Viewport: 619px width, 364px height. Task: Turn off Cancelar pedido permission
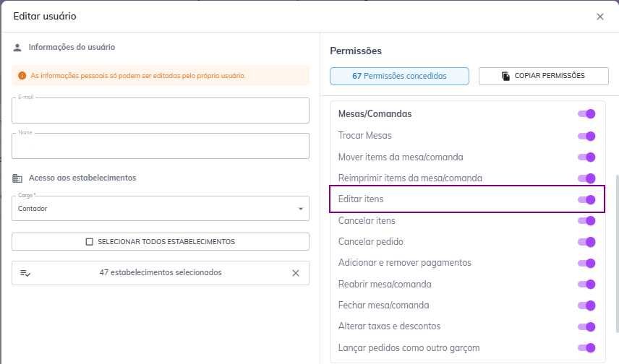point(586,242)
